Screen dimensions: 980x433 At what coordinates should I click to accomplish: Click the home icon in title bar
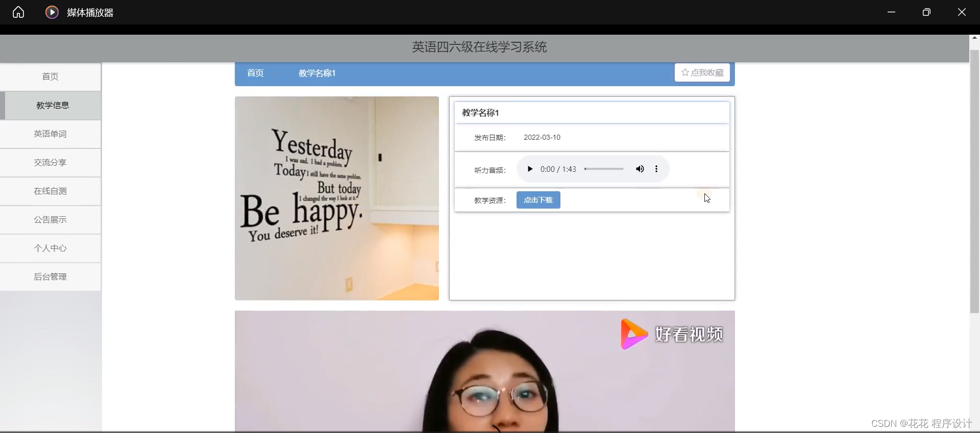point(18,12)
